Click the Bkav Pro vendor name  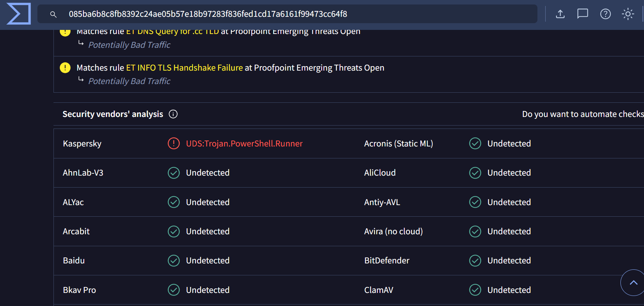pyautogui.click(x=79, y=290)
